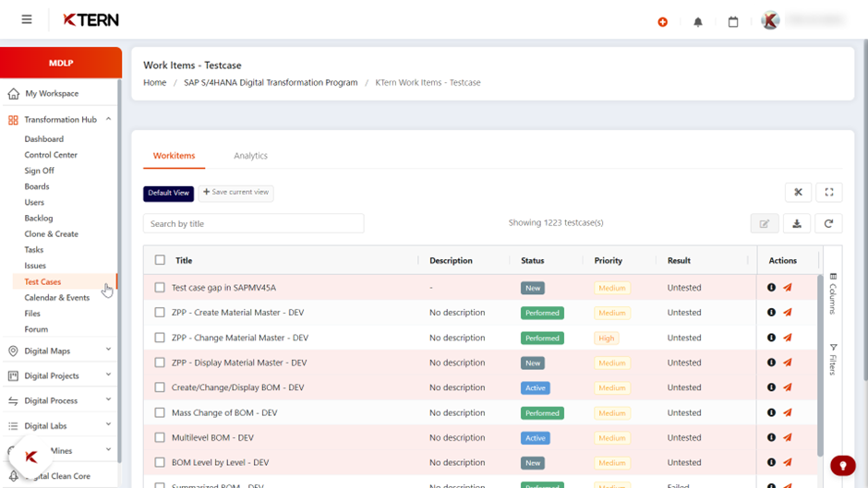Open the Filters side panel
868x488 pixels.
pyautogui.click(x=833, y=359)
